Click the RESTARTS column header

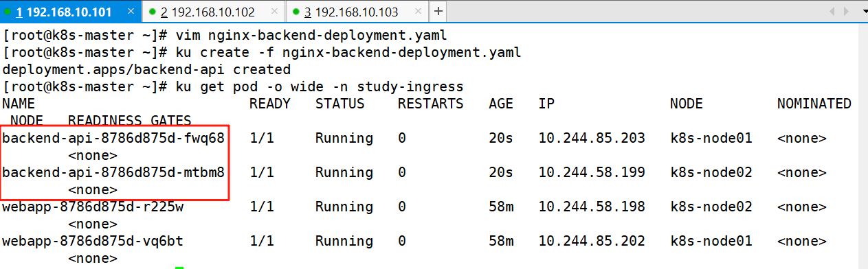[431, 104]
